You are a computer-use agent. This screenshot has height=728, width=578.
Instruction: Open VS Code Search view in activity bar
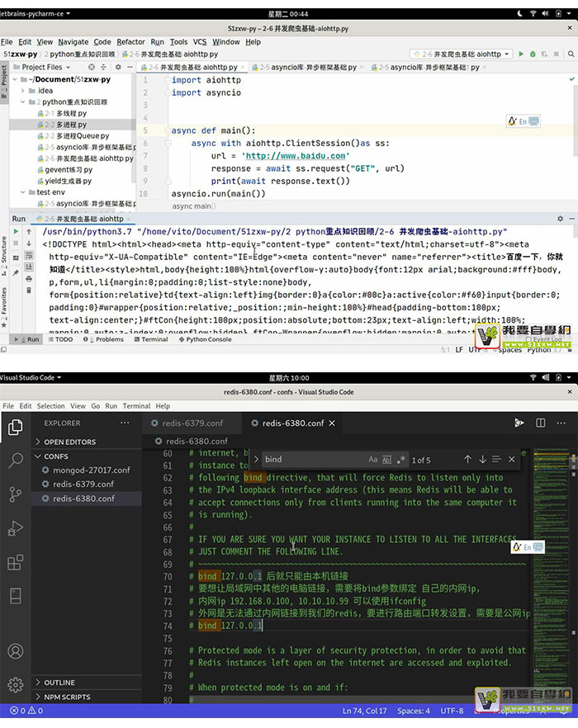(16, 460)
